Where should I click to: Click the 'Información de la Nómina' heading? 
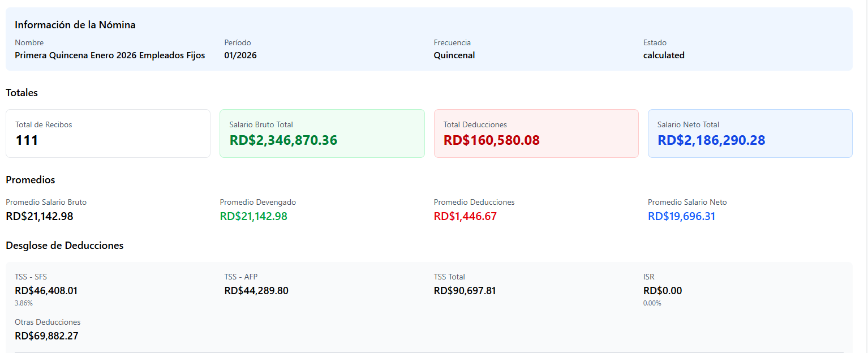(x=75, y=25)
